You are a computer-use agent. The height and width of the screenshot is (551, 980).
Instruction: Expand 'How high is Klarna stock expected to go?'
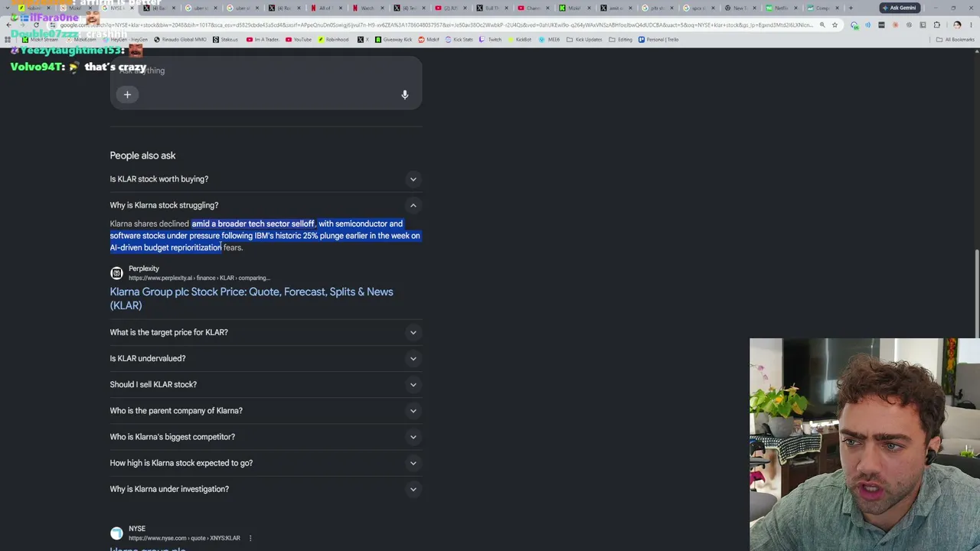(x=266, y=462)
